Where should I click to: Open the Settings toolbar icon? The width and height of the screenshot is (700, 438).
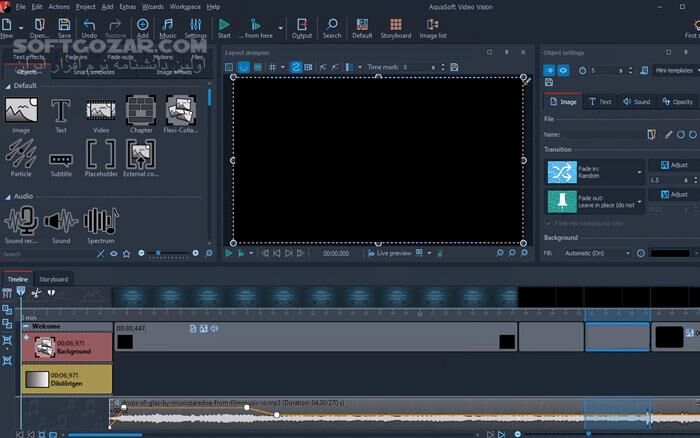pos(196,28)
